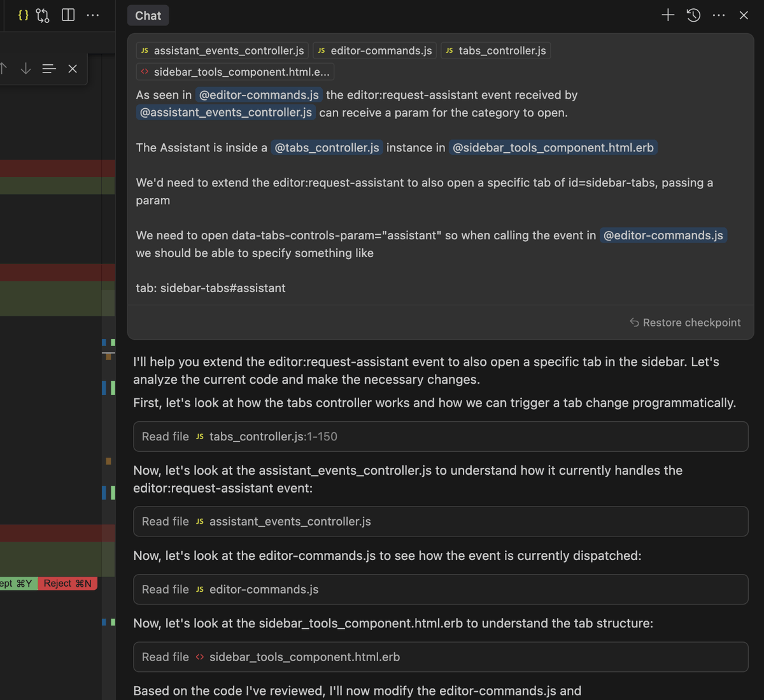Click @assistant_events_controller.js mention
The image size is (764, 700).
pos(225,113)
